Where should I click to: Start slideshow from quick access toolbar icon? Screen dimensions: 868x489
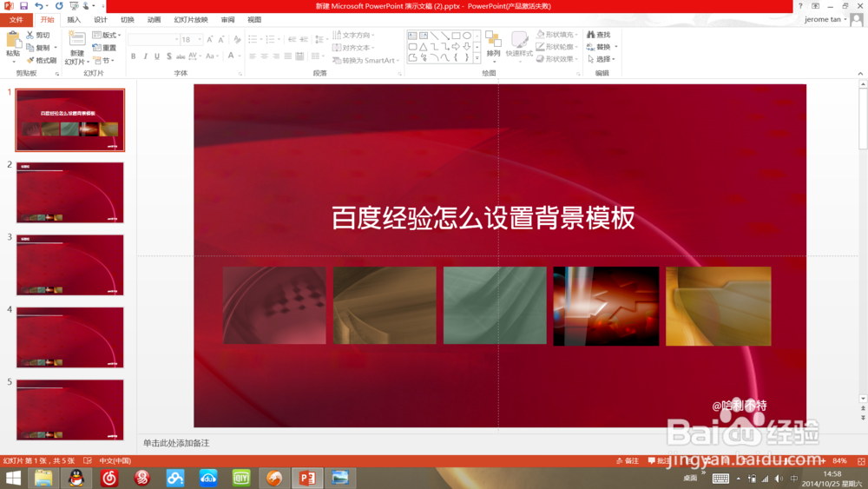(74, 5)
